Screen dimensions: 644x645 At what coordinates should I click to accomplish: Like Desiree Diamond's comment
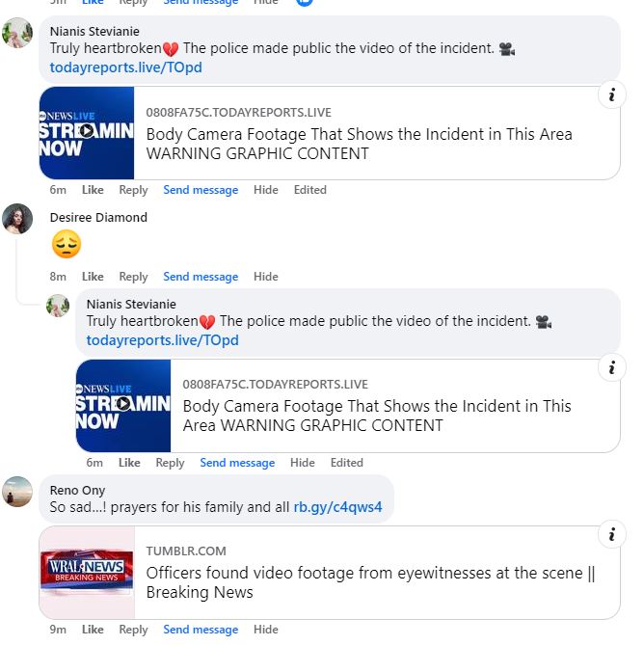pos(93,277)
